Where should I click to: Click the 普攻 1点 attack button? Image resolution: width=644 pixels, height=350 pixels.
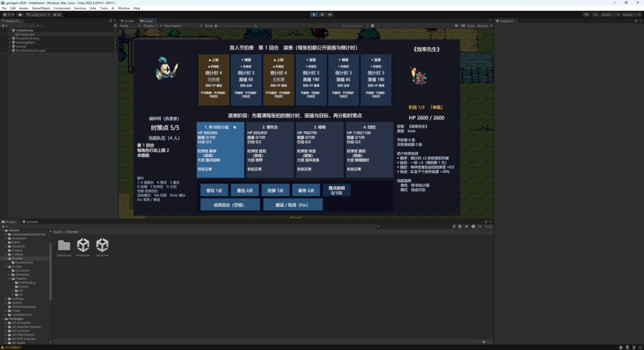[214, 190]
